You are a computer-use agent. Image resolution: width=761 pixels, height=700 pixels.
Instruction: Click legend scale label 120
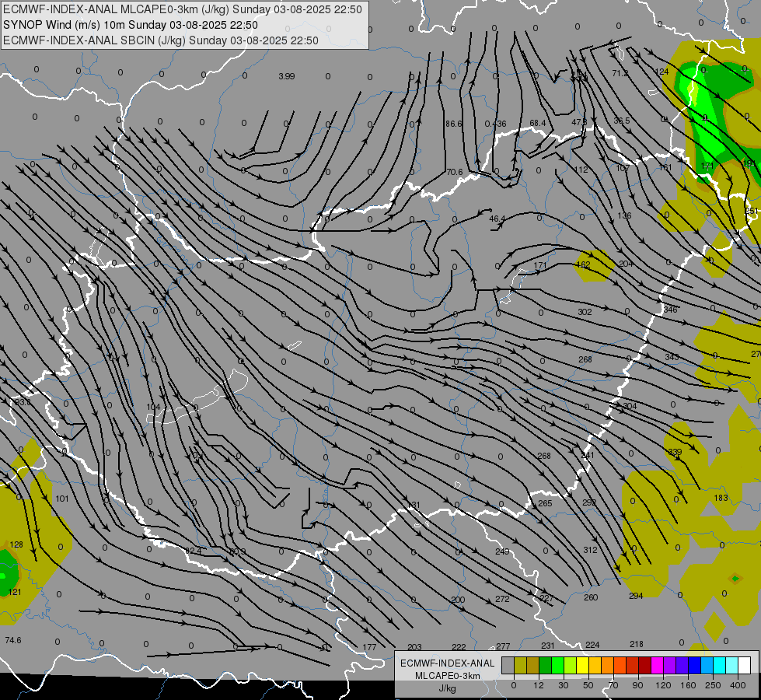pyautogui.click(x=663, y=685)
